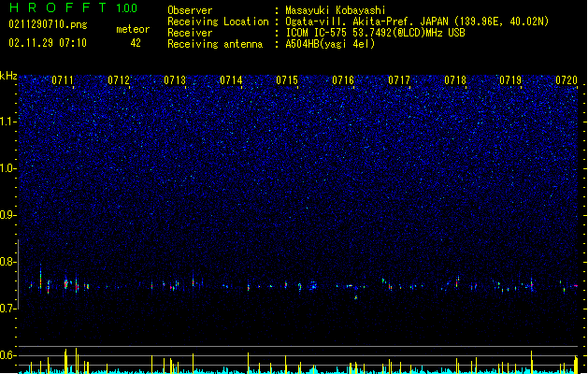Click the Observer label
Viewport: 588px width, 374px height.
(x=190, y=10)
